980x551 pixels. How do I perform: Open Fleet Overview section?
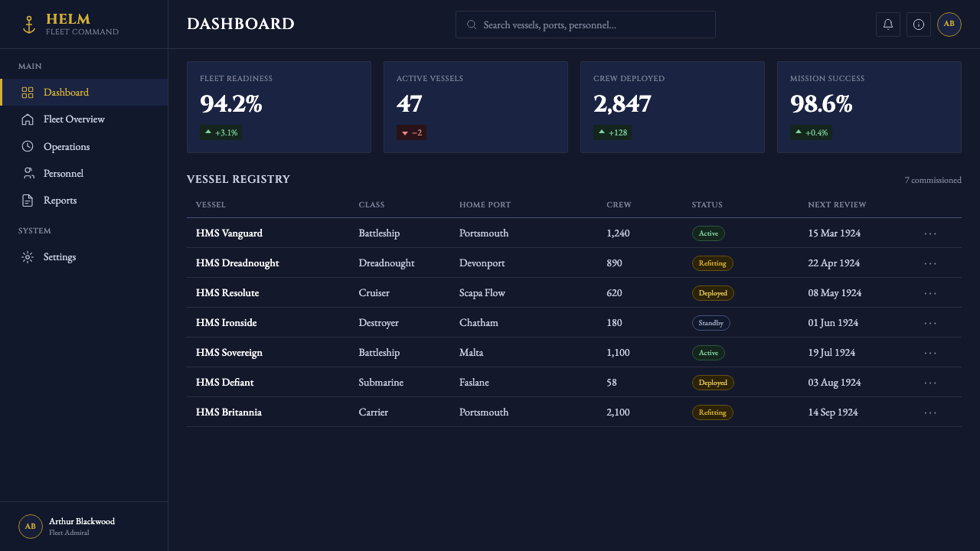(x=84, y=119)
